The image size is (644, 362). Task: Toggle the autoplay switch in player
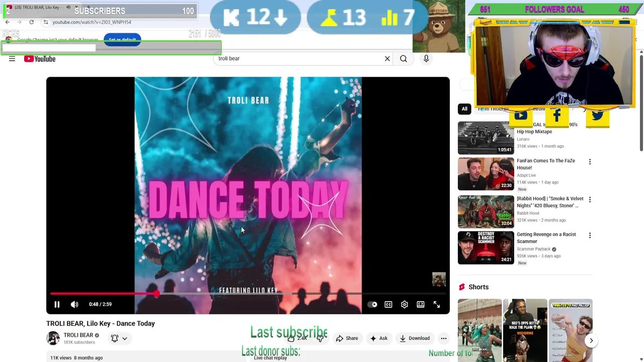tap(372, 305)
